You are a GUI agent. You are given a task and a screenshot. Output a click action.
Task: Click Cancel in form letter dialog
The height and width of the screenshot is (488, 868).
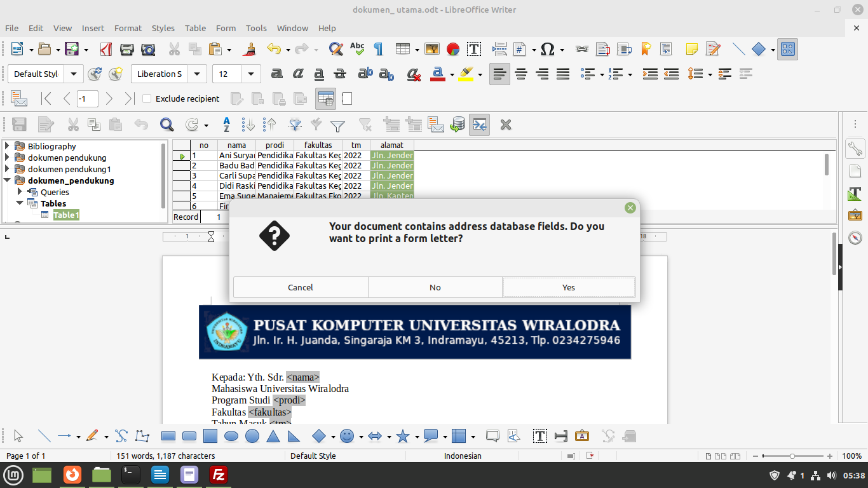pyautogui.click(x=301, y=287)
